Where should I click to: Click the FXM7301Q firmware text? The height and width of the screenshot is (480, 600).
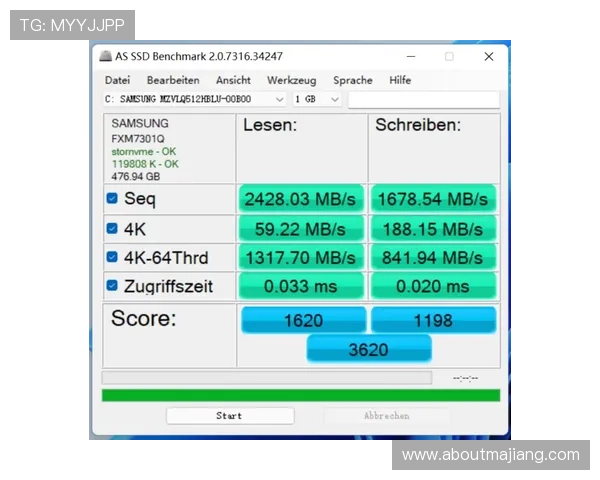click(x=138, y=139)
